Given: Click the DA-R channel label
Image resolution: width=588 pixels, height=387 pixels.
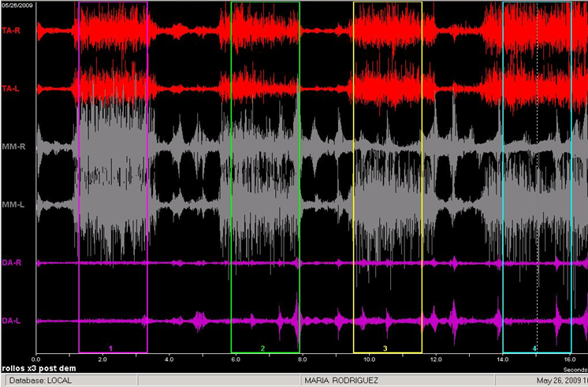Looking at the screenshot, I should click(11, 262).
